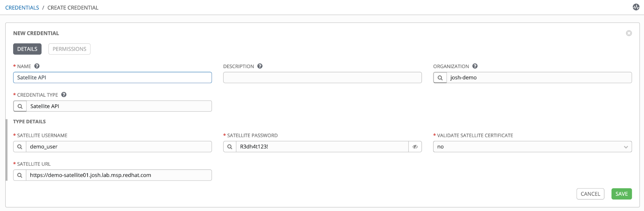Click the Name field help icon

37,66
